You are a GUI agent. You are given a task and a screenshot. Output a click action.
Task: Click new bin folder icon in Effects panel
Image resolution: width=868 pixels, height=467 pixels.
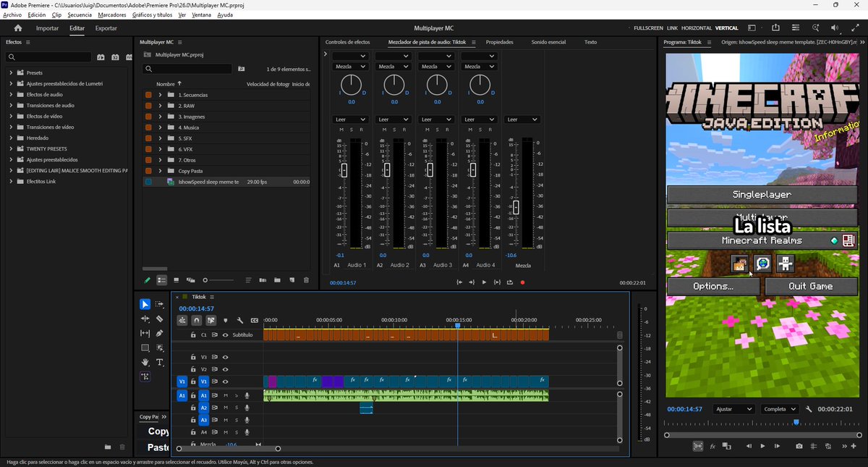[108, 447]
